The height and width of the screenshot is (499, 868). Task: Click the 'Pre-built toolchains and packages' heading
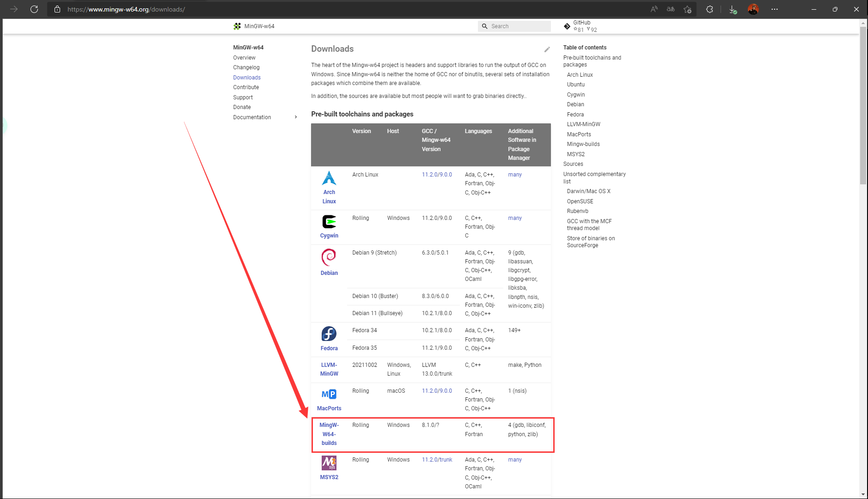click(x=362, y=114)
